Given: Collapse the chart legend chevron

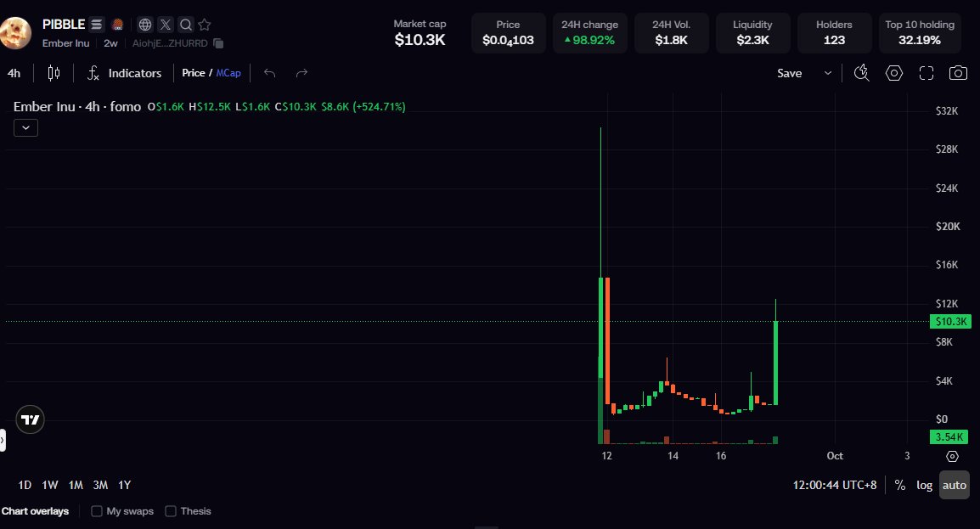Looking at the screenshot, I should pyautogui.click(x=25, y=127).
